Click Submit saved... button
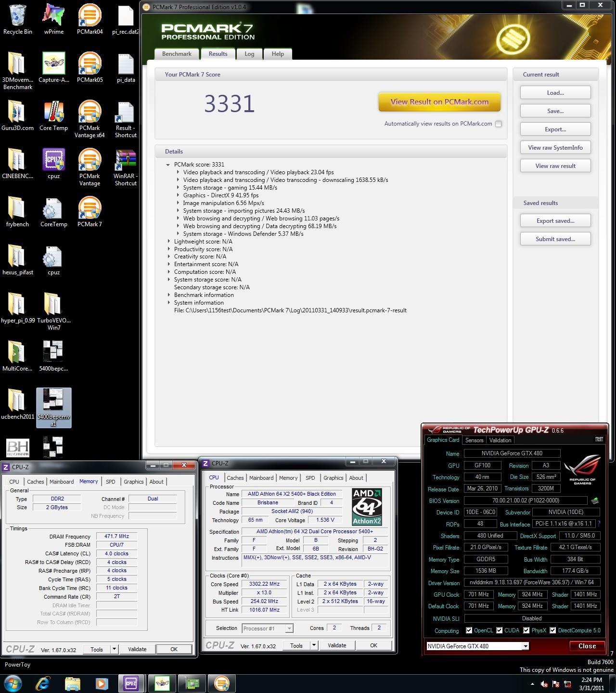This screenshot has width=616, height=693. (x=555, y=239)
